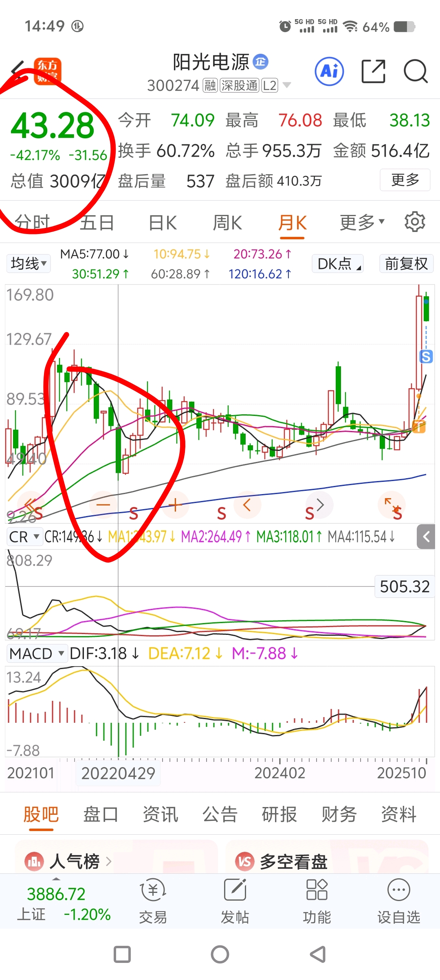The height and width of the screenshot is (980, 440).
Task: Tap the share/export icon
Action: tap(374, 71)
